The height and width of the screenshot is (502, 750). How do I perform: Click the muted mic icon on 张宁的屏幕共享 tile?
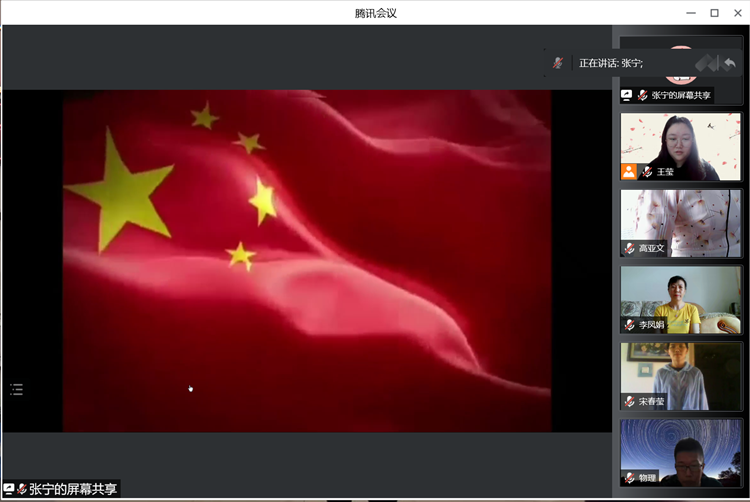[x=642, y=96]
